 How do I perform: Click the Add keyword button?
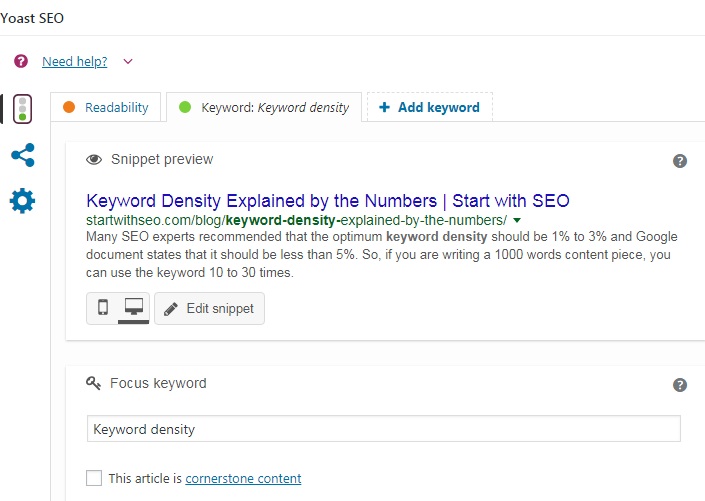point(430,107)
